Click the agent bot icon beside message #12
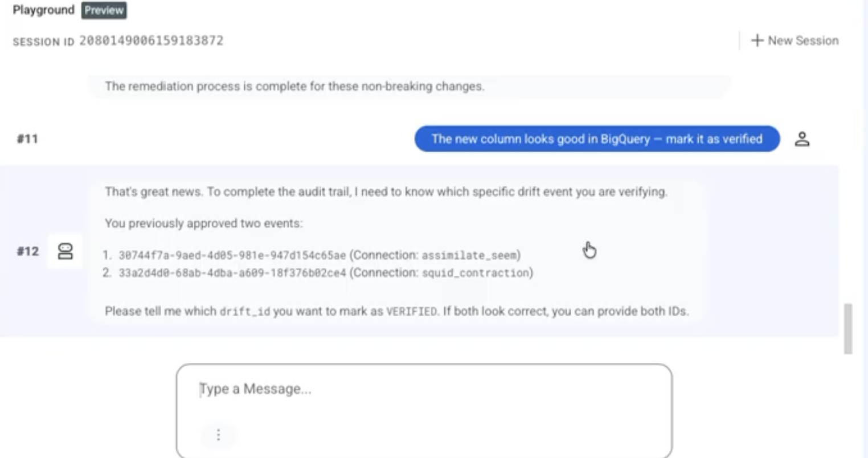 [65, 251]
